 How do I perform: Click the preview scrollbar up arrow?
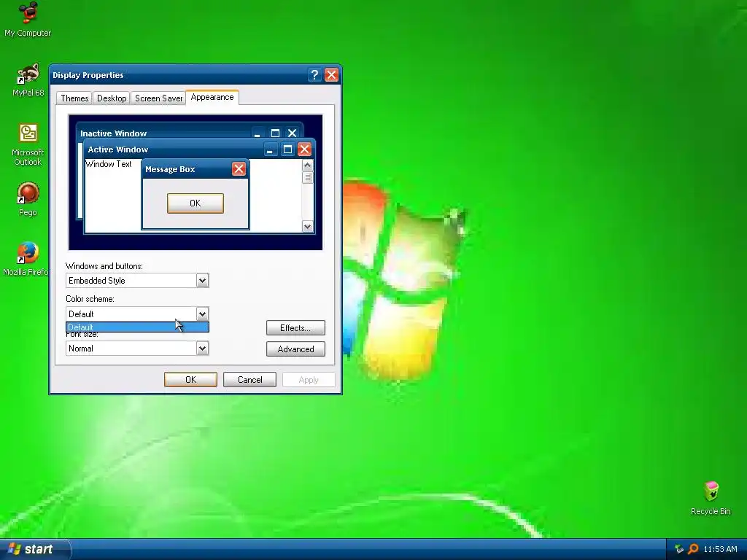[x=307, y=166]
